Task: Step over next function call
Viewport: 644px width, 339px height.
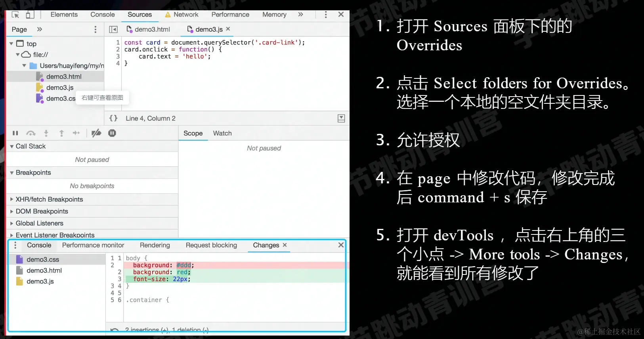Action: click(31, 133)
